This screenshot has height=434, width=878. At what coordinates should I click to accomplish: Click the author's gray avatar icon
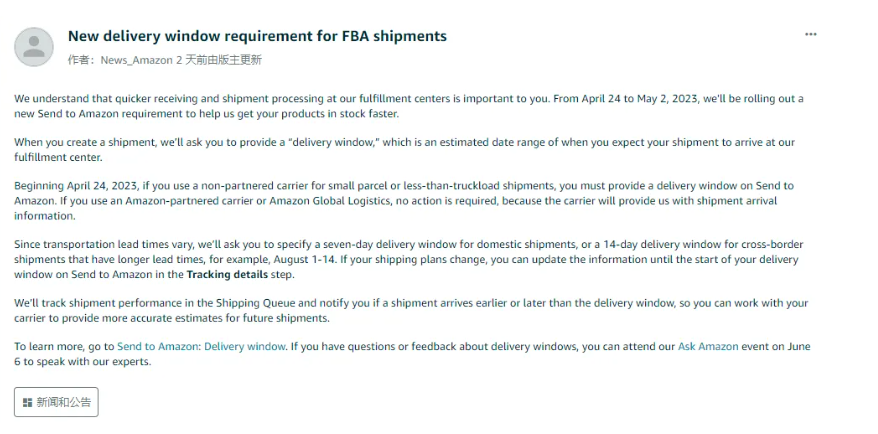click(x=34, y=47)
